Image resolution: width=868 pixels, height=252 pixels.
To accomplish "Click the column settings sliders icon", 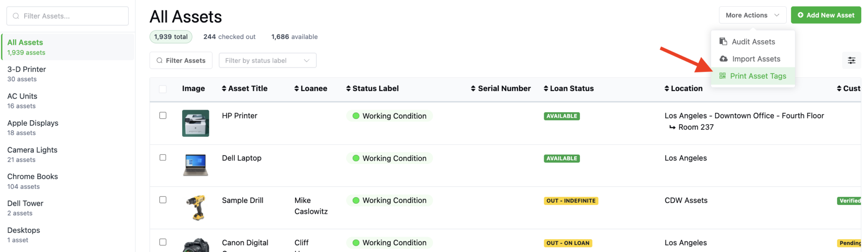I will [x=851, y=61].
